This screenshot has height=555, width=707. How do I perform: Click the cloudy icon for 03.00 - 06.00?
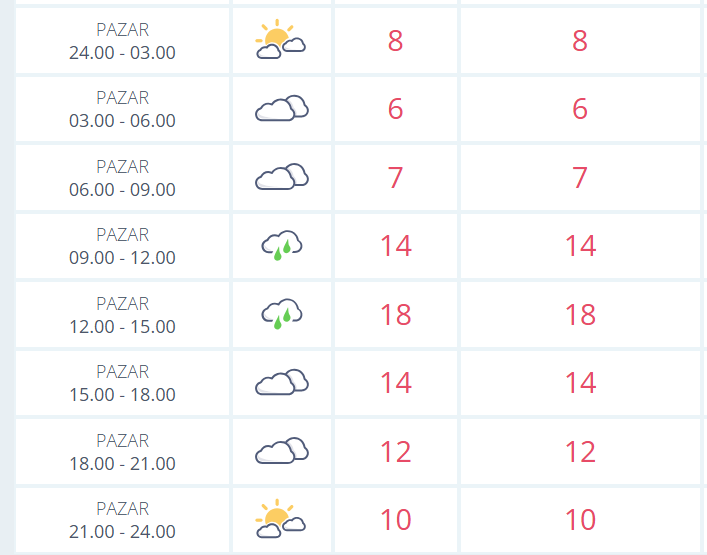point(282,108)
